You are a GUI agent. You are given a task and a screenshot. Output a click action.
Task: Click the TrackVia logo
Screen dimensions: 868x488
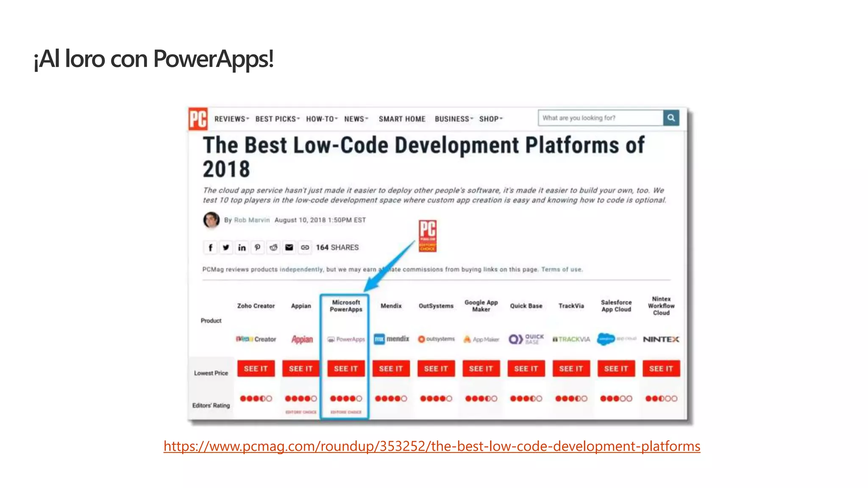[571, 339]
